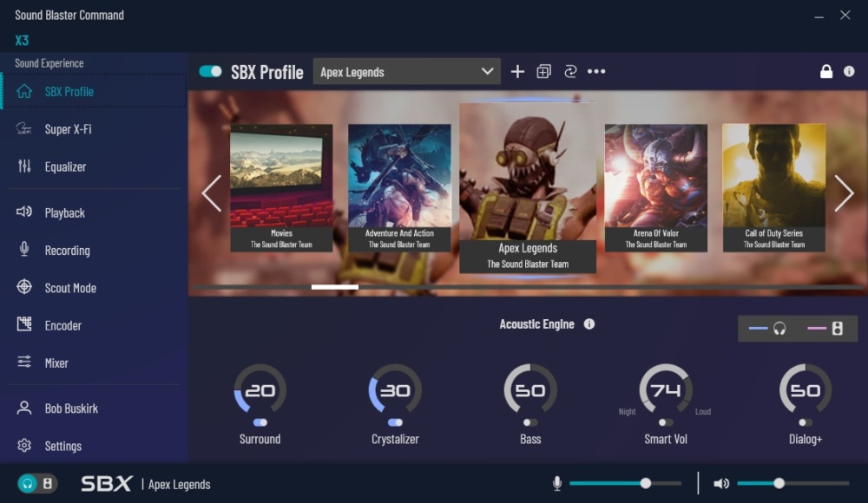The height and width of the screenshot is (503, 868).
Task: Select the Arena Of Valor profile thumbnail
Action: click(x=656, y=188)
